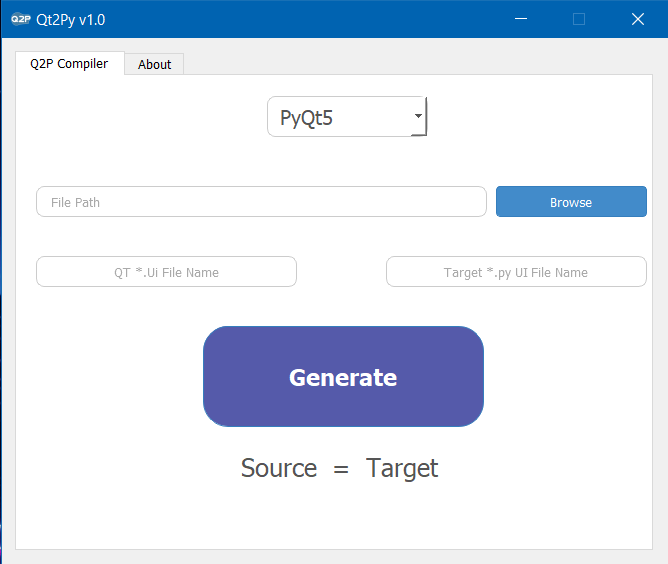Focus the Target *.py UI File Name field
668x564 pixels.
pyautogui.click(x=516, y=272)
